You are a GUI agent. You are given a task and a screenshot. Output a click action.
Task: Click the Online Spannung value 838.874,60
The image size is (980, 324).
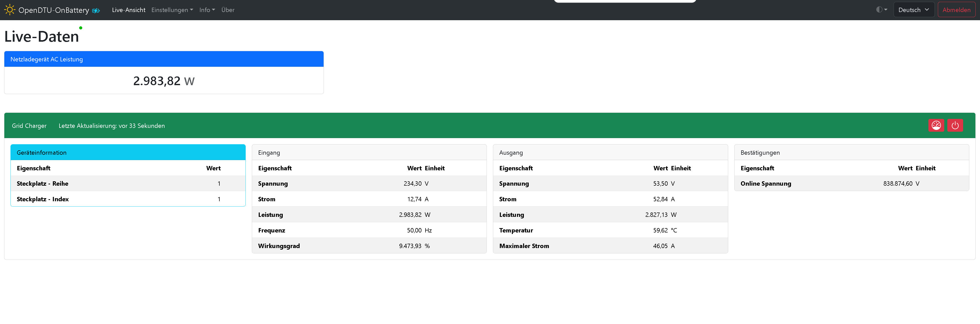click(x=898, y=184)
